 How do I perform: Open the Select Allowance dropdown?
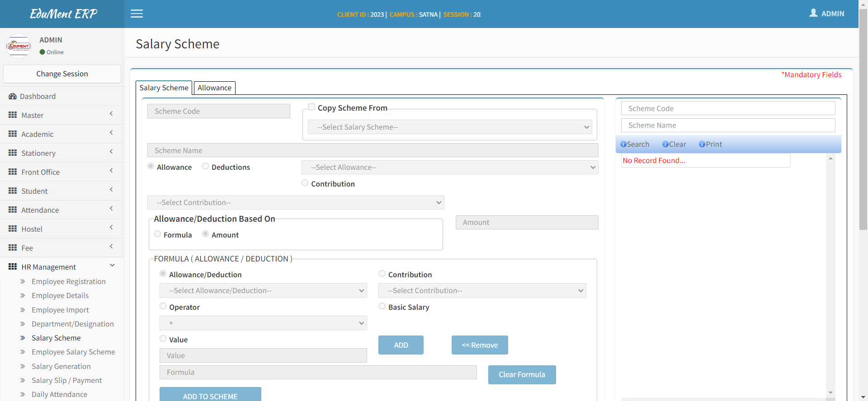pyautogui.click(x=449, y=168)
